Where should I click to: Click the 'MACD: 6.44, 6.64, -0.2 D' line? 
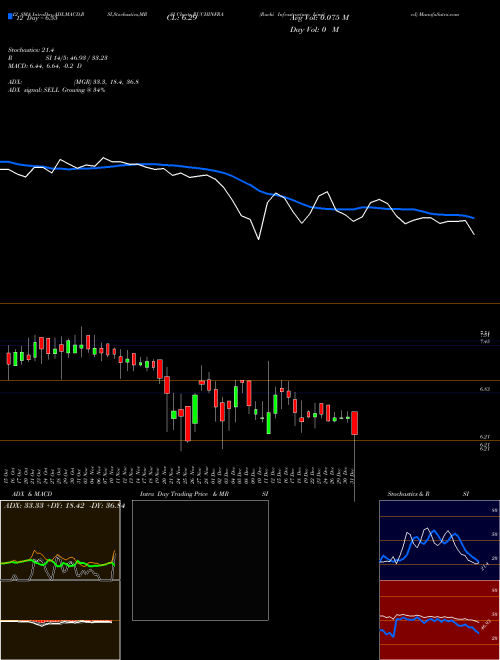[45, 66]
